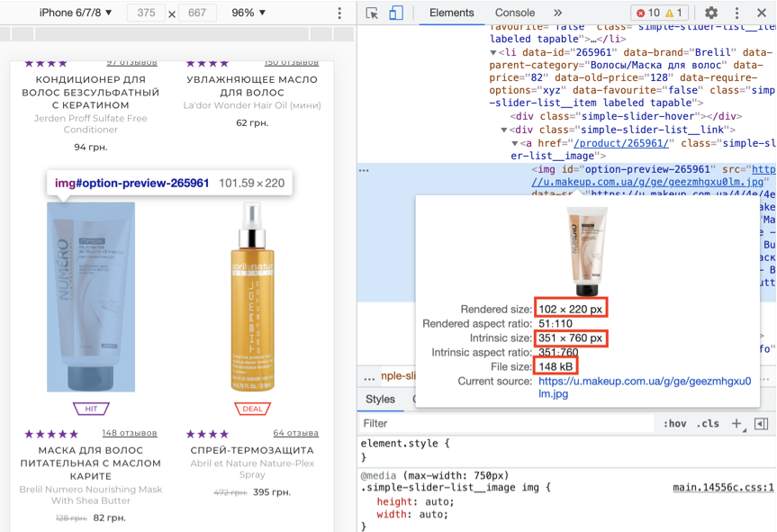Open device toolbar more options menu

coord(339,14)
